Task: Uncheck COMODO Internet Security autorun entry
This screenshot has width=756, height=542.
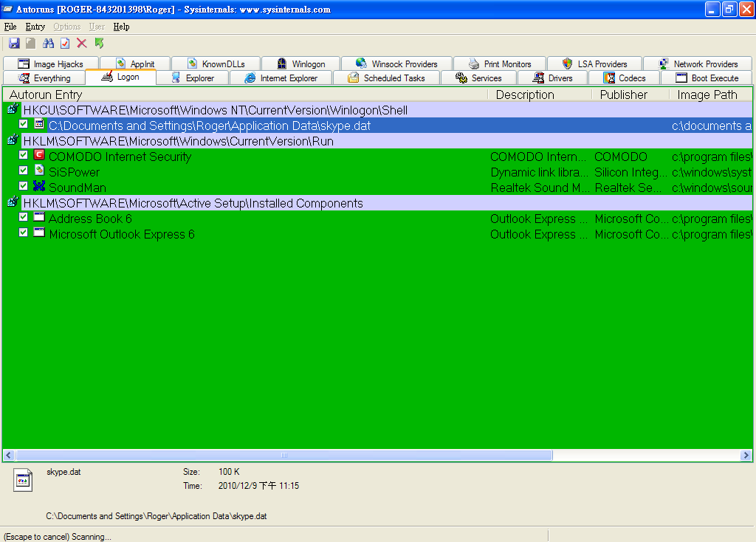Action: 23,155
